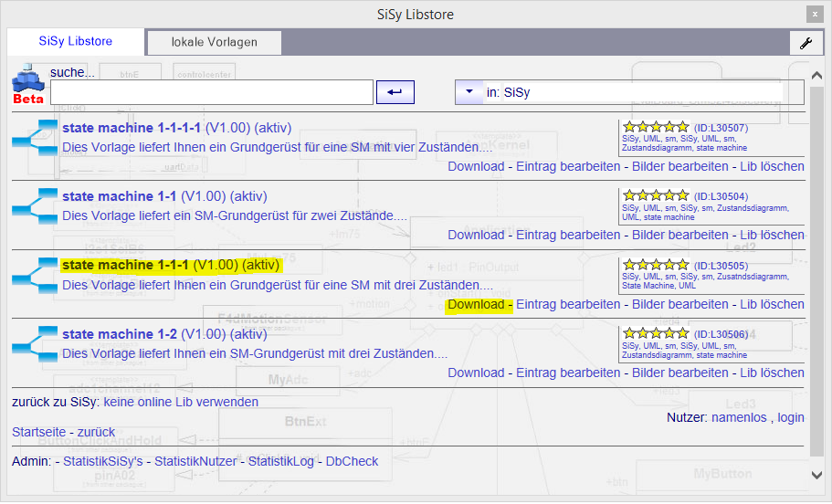Viewport: 832px width, 504px height.
Task: Click star rating for entry L30507
Action: pyautogui.click(x=656, y=127)
